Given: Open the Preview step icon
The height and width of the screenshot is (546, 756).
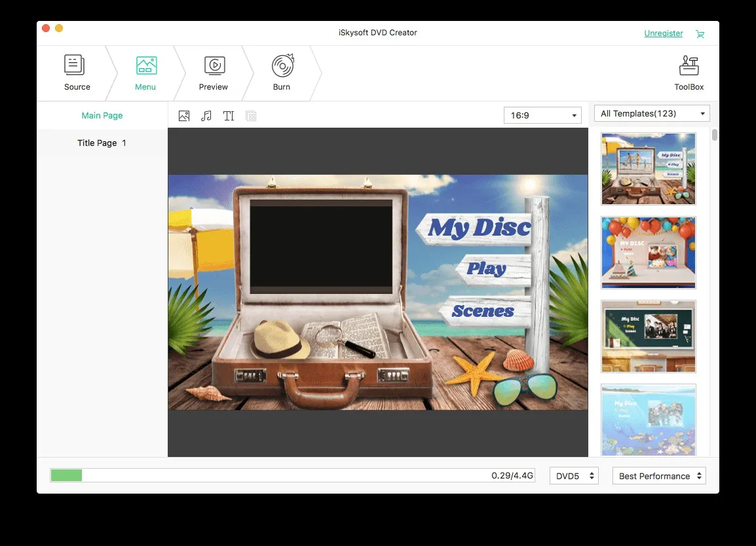Looking at the screenshot, I should click(x=214, y=64).
